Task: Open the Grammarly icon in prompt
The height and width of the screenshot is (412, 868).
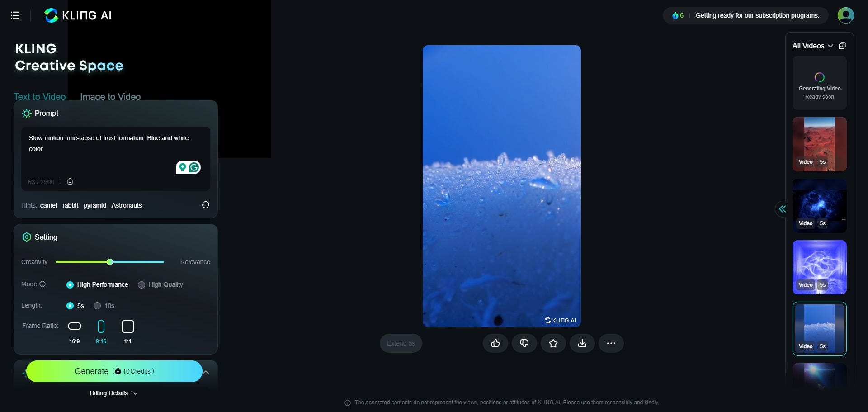Action: [194, 167]
